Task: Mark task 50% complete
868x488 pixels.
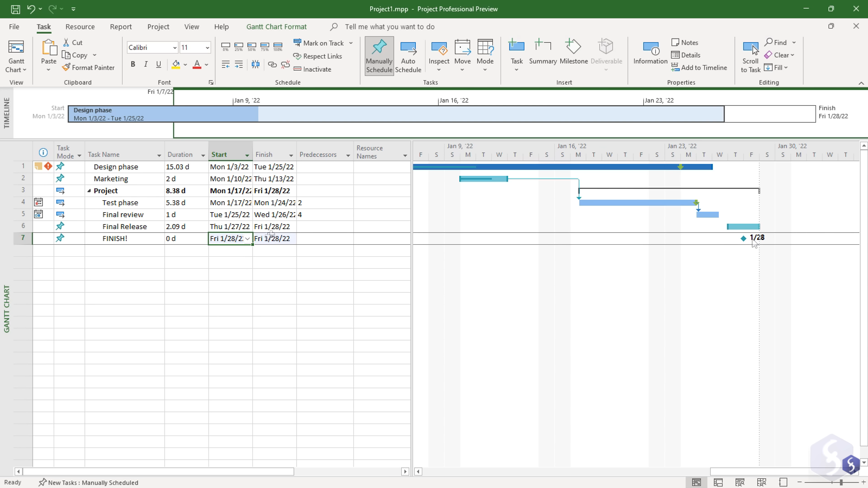Action: point(252,47)
